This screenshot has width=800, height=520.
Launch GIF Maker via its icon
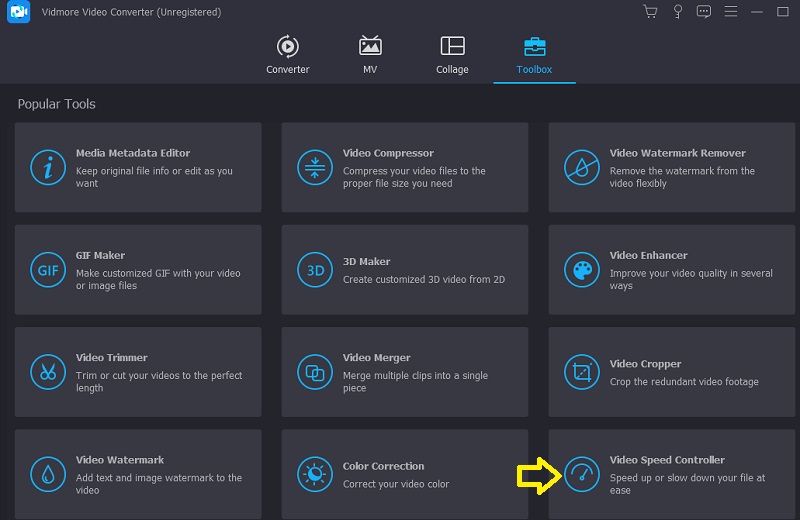click(47, 270)
